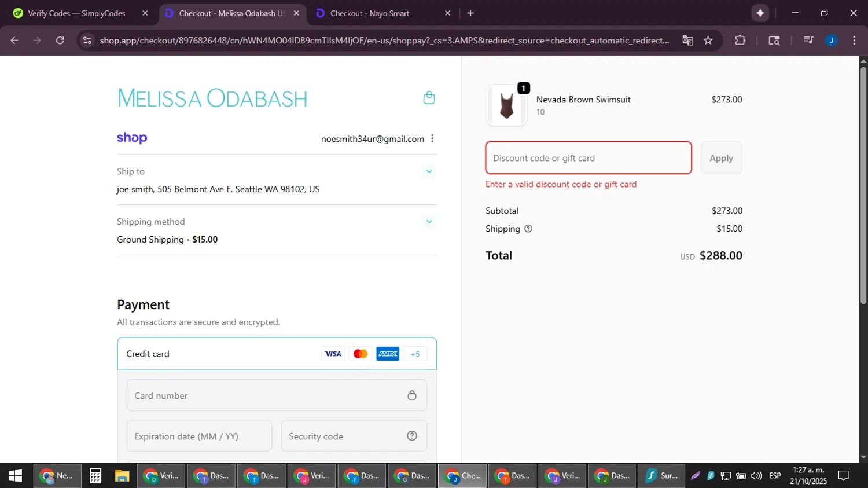
Task: Open the taskbar clock and date
Action: [x=808, y=476]
